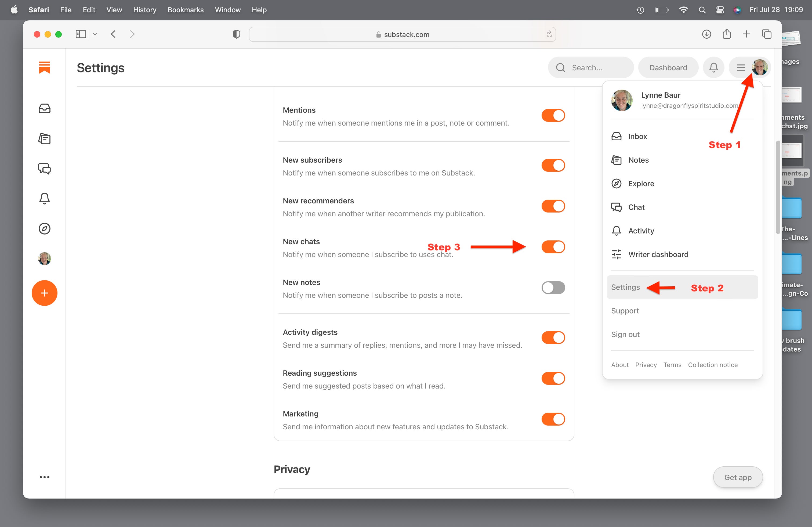Click your profile avatar in the sidebar
Viewport: 812px width, 527px height.
pyautogui.click(x=45, y=258)
